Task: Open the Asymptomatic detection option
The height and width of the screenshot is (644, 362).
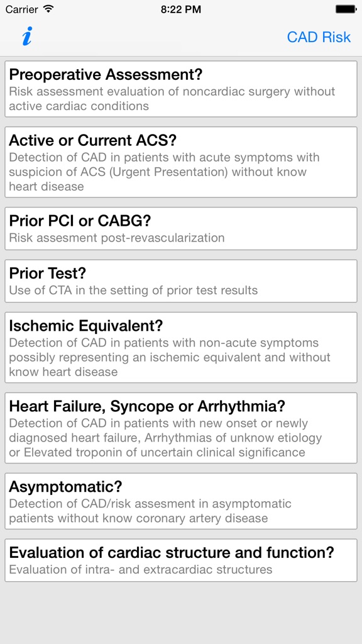Action: point(181,501)
